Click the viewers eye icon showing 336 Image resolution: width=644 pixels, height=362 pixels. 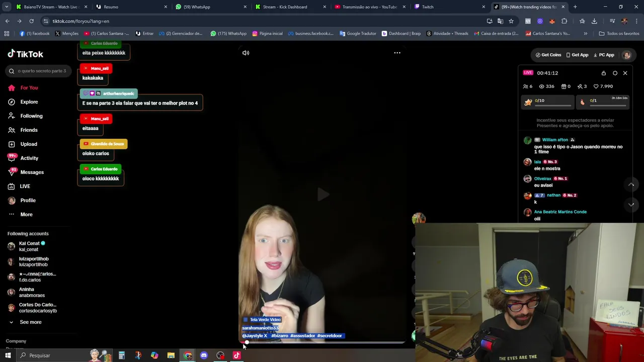[x=542, y=86]
